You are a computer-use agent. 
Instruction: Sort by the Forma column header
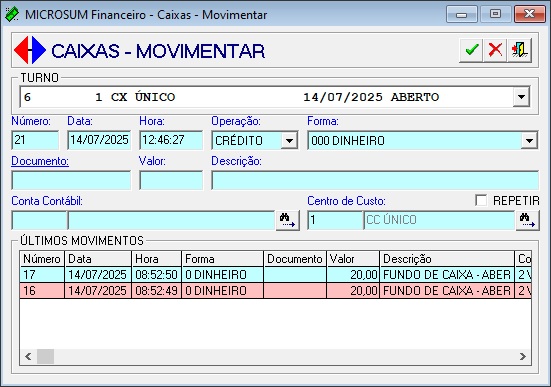click(222, 259)
